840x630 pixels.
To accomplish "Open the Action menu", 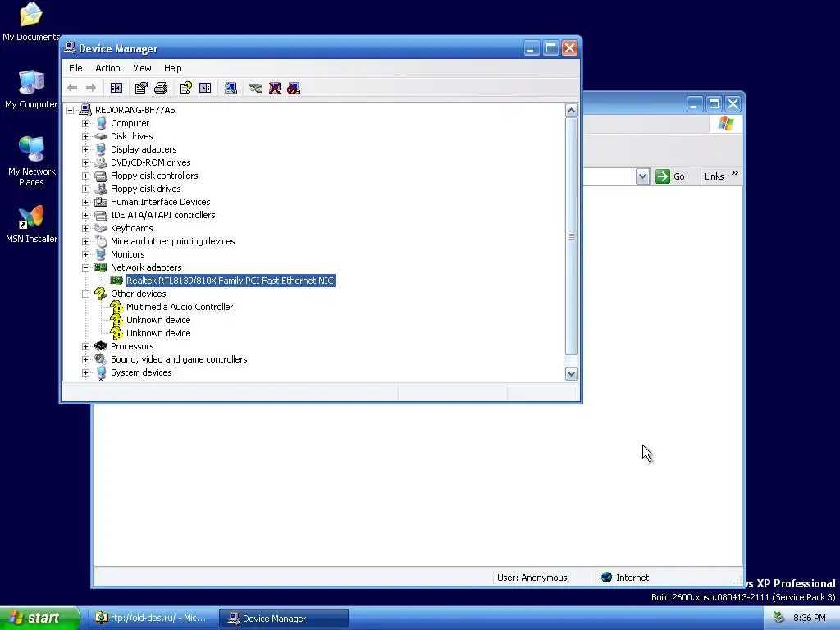I will pos(107,68).
